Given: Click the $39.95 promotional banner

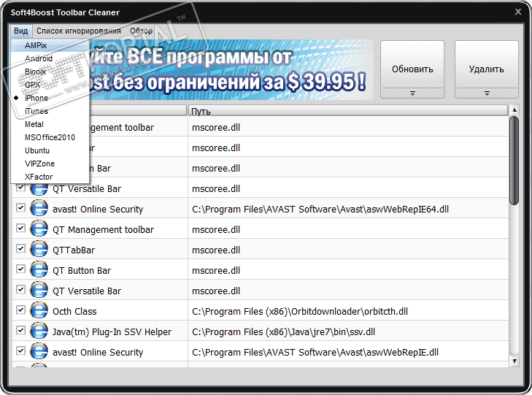Looking at the screenshot, I should [x=231, y=69].
